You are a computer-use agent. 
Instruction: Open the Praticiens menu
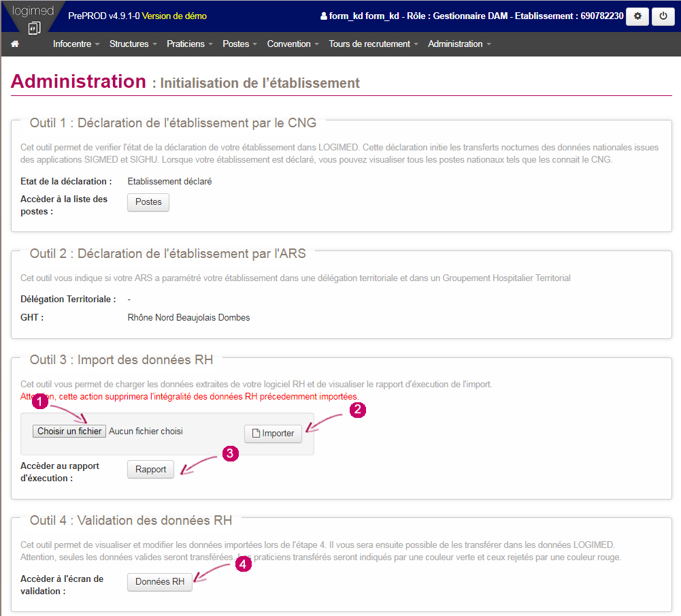[x=190, y=44]
